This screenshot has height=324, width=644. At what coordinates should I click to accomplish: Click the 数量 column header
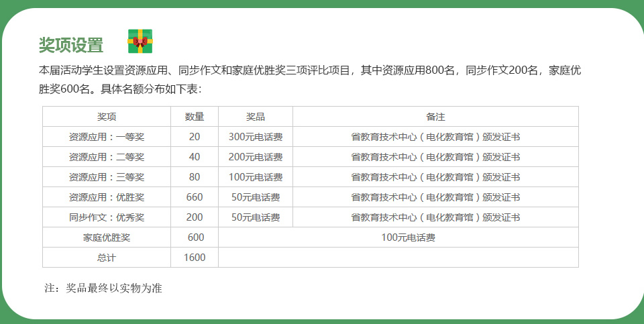click(195, 117)
